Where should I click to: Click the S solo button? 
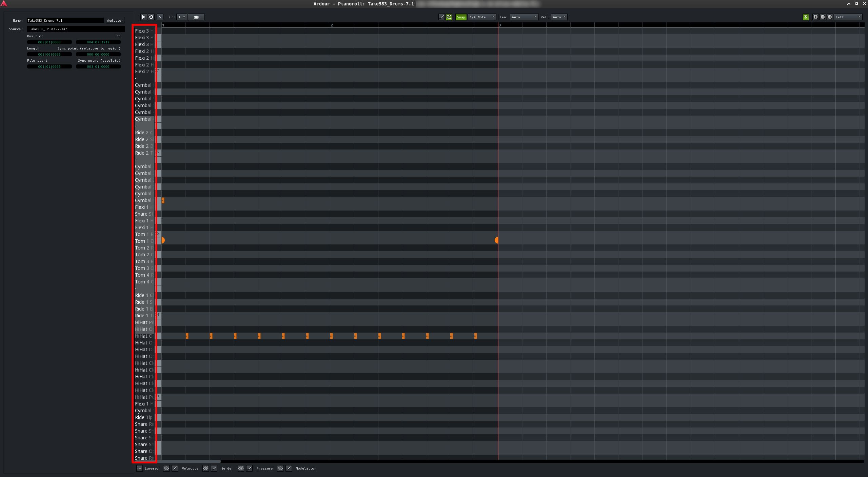click(x=160, y=17)
